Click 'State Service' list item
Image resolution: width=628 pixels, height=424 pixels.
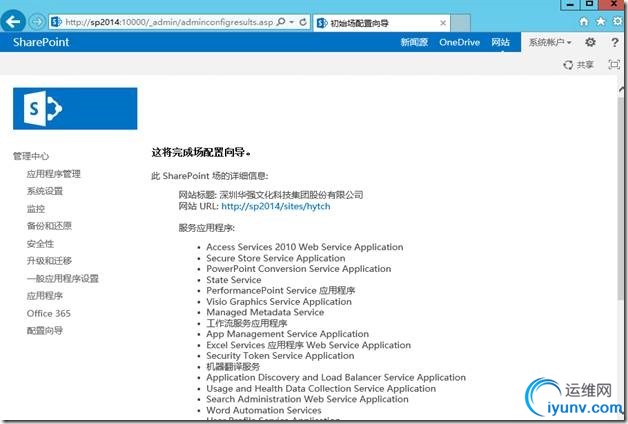(233, 280)
